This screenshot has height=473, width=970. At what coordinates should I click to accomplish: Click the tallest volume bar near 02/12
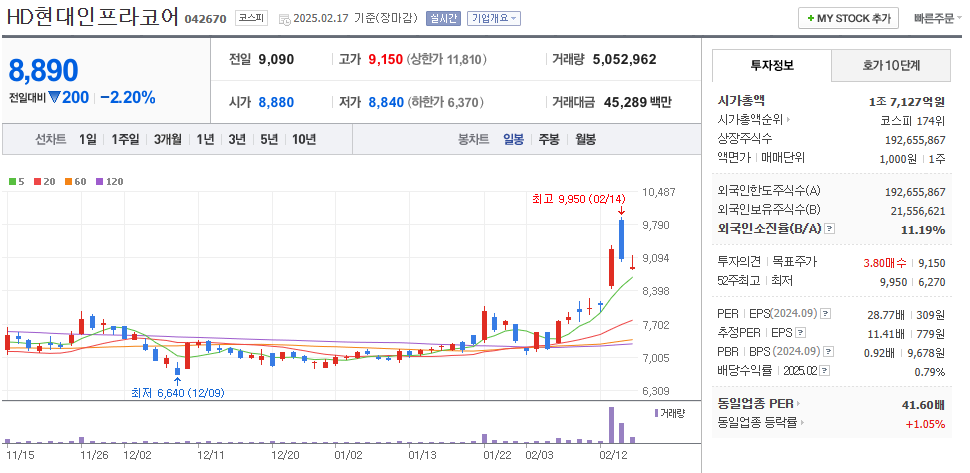(611, 425)
